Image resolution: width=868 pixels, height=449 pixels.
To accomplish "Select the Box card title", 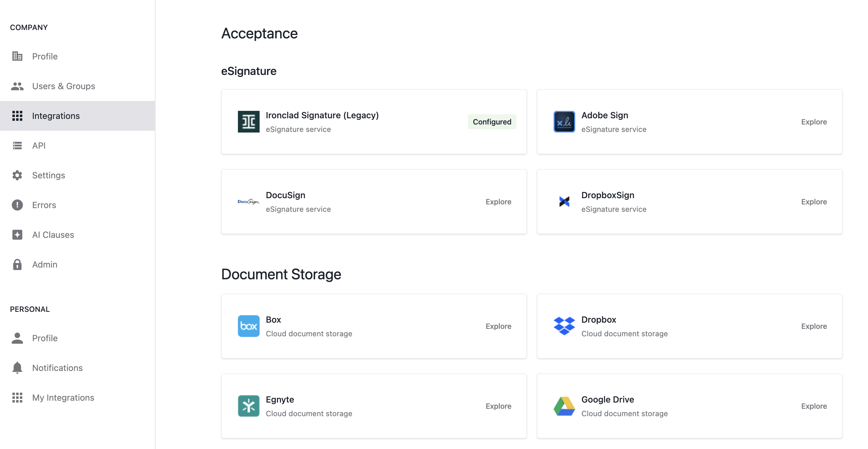I will click(x=273, y=319).
